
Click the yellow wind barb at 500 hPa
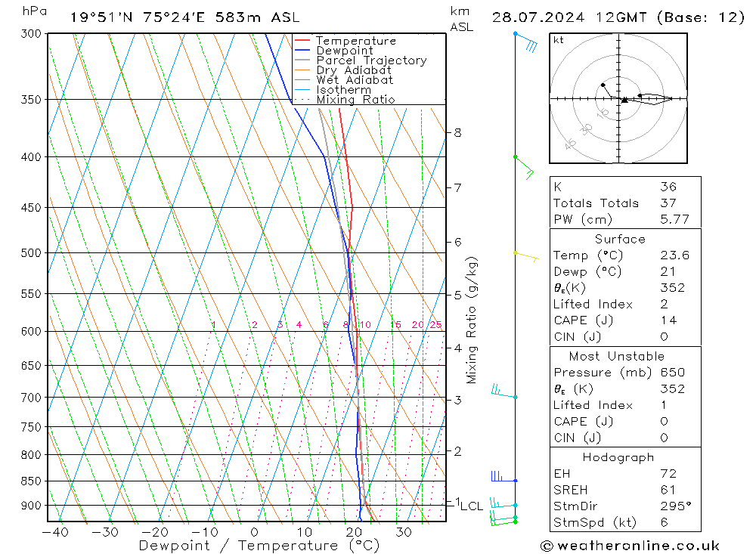526,256
